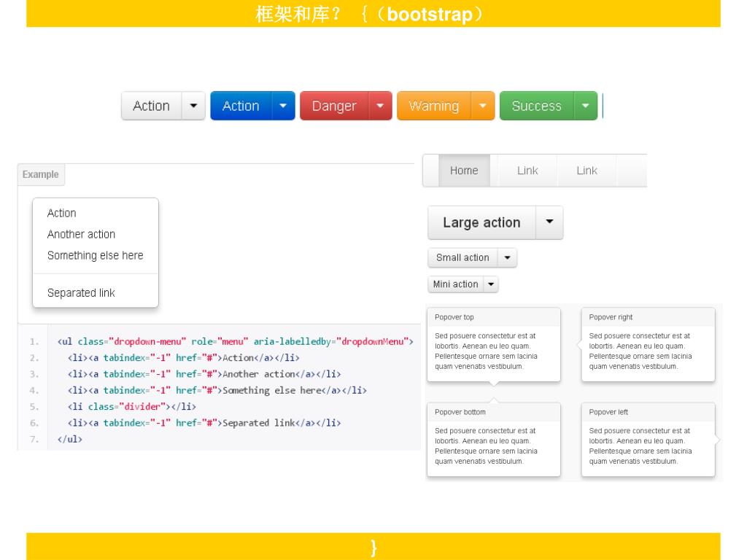
Task: Click the Popover right title
Action: tap(611, 317)
